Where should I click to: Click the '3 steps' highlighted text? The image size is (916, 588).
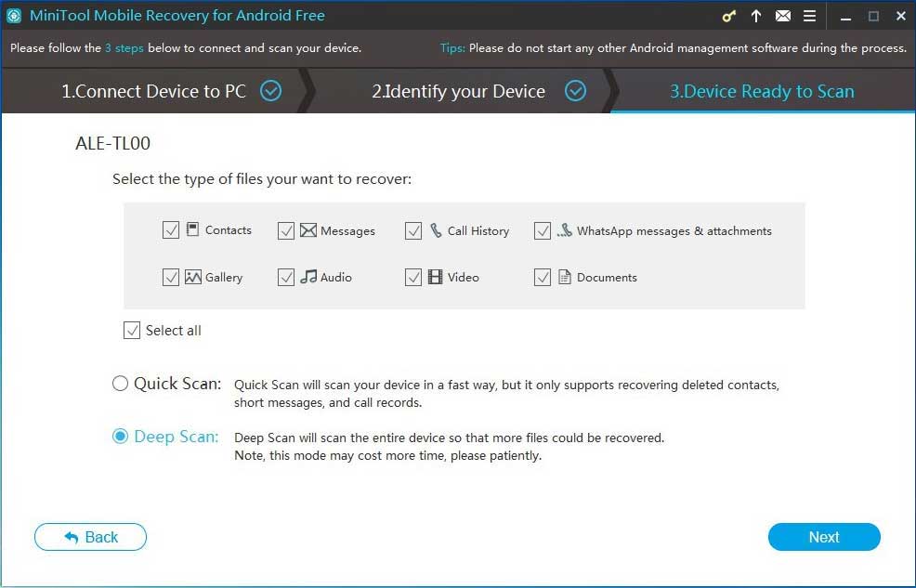[124, 48]
